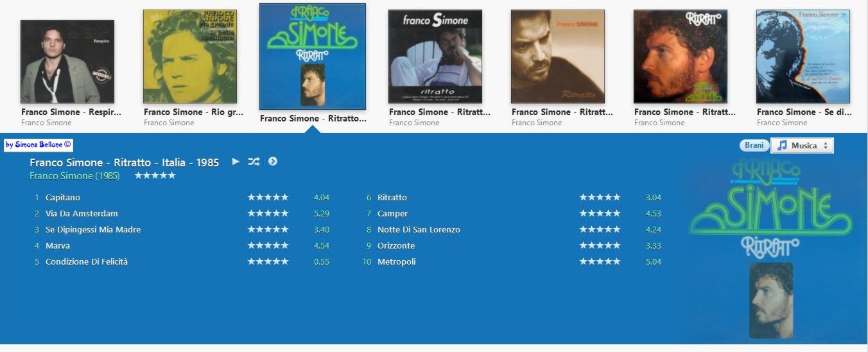
Task: Click the large Ritratto artwork
Action: click(770, 249)
